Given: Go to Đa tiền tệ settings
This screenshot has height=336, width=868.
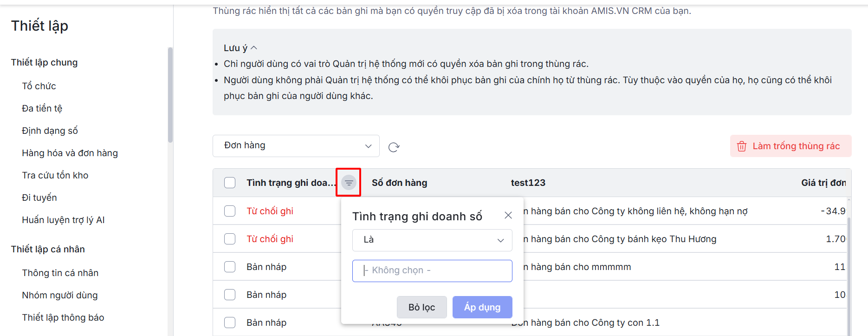Looking at the screenshot, I should [x=42, y=108].
